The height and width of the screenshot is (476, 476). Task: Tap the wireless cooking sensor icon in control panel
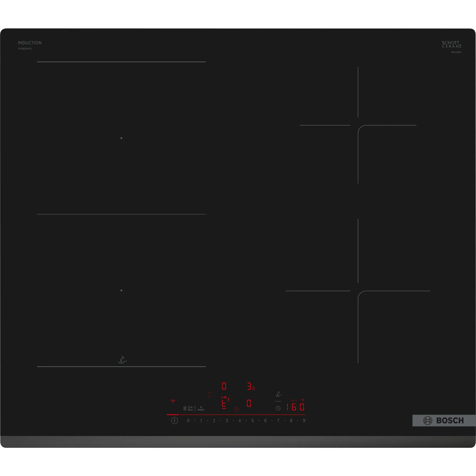[x=278, y=394]
